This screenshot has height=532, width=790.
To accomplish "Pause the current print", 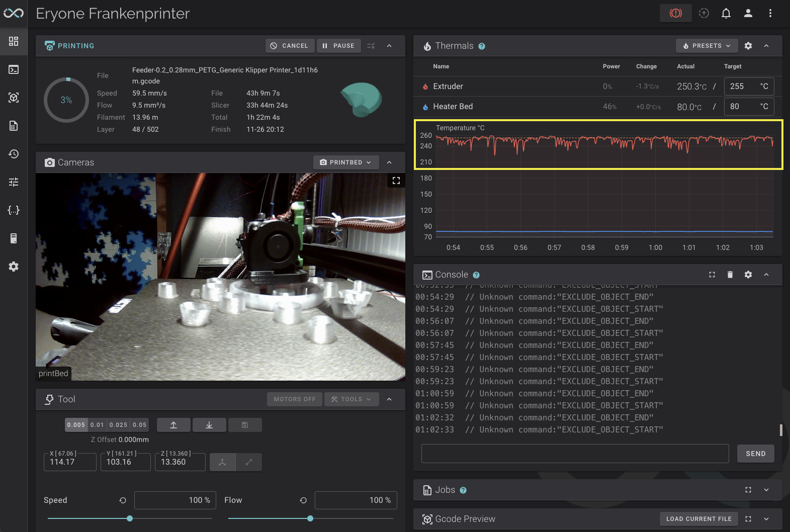I will pyautogui.click(x=339, y=46).
